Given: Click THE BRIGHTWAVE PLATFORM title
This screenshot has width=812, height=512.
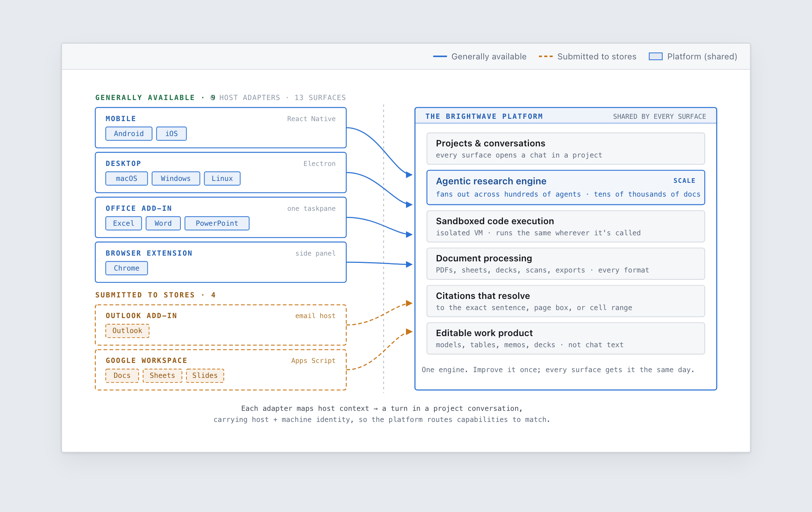Looking at the screenshot, I should pos(484,117).
